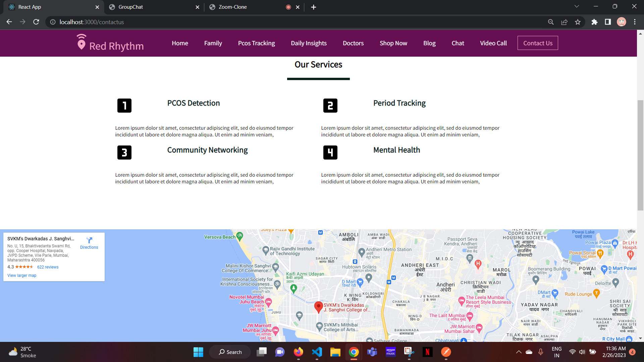This screenshot has width=644, height=362.
Task: Open Chrome three-dot menu
Action: (635, 22)
